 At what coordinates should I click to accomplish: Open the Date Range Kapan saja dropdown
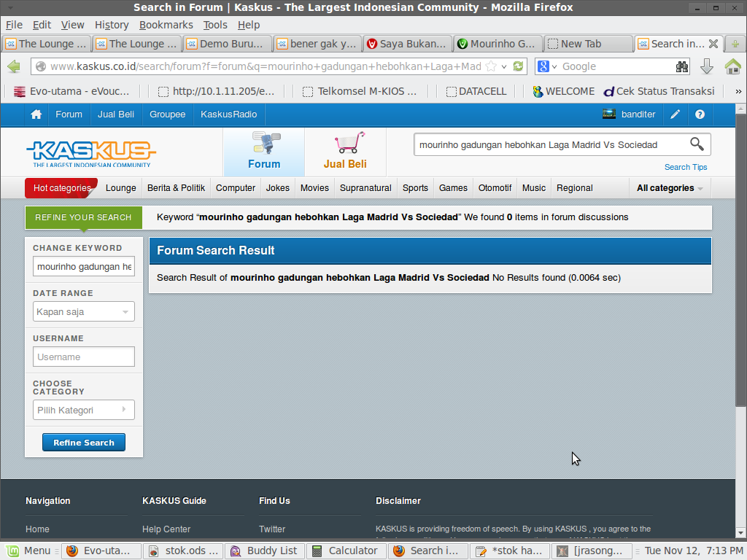pos(84,312)
